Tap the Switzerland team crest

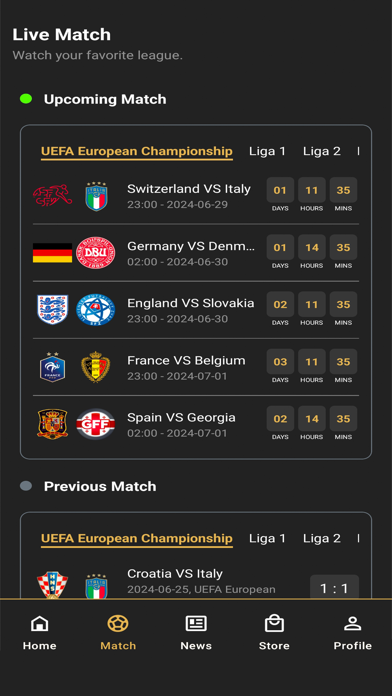(x=52, y=196)
